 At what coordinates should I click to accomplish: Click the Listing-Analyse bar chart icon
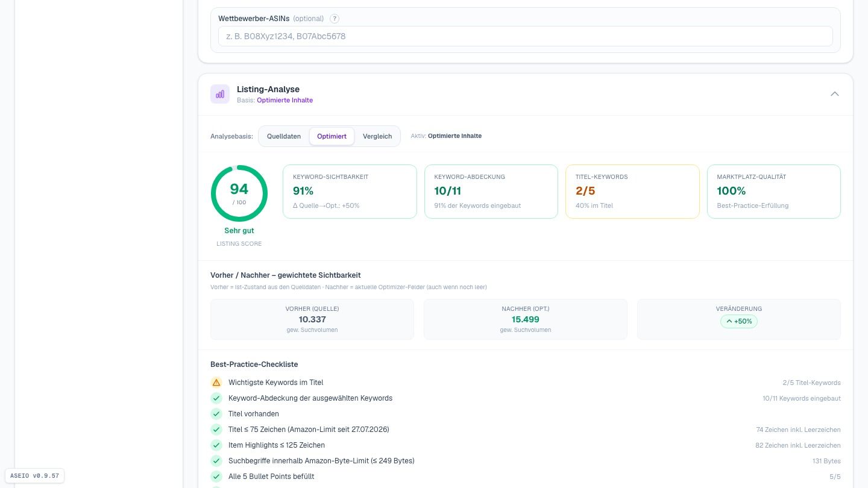220,94
